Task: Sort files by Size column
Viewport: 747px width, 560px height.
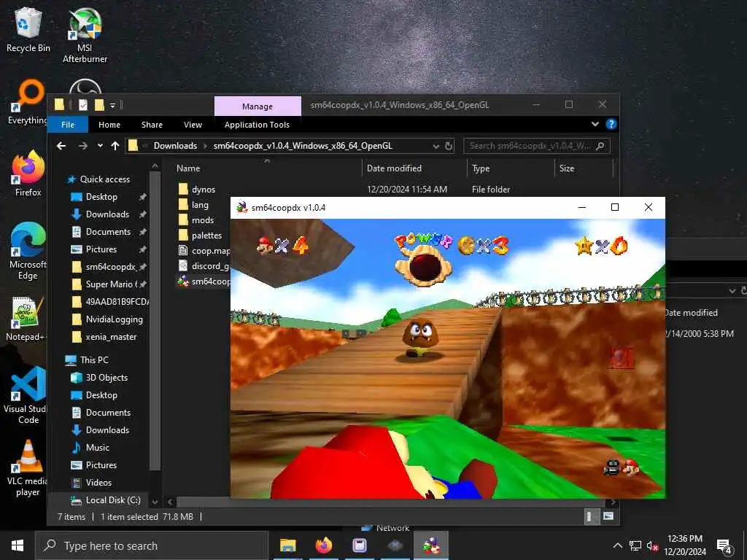Action: click(567, 168)
